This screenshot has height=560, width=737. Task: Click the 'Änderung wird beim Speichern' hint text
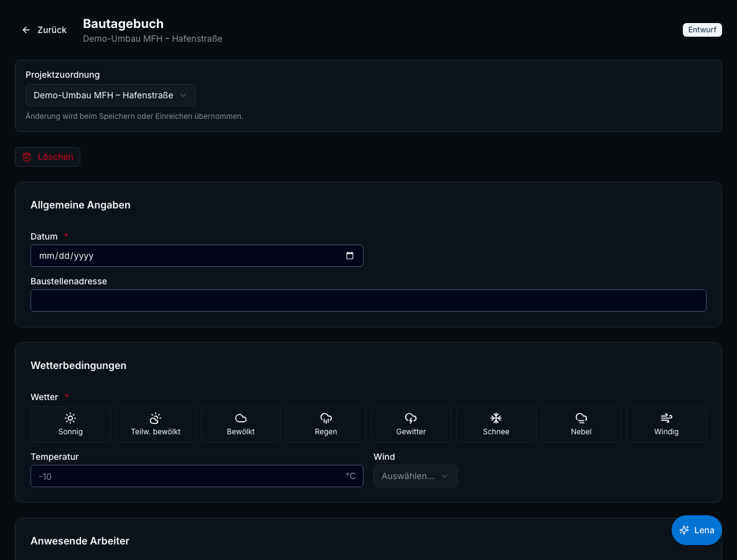(134, 116)
